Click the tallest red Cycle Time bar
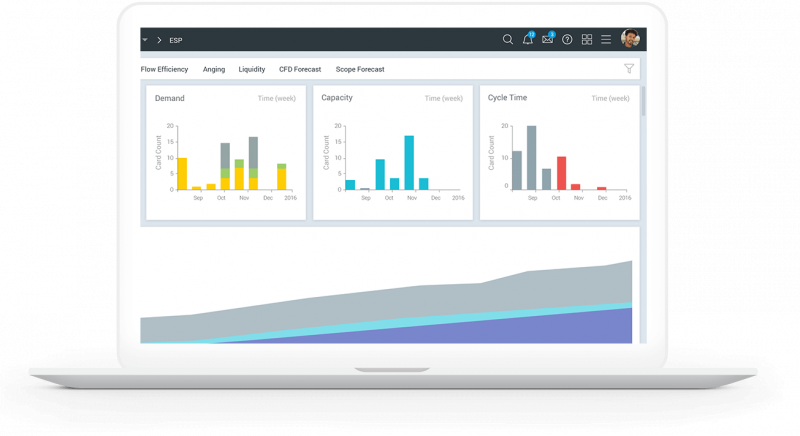Screen dimensions: 800x436 tap(561, 173)
